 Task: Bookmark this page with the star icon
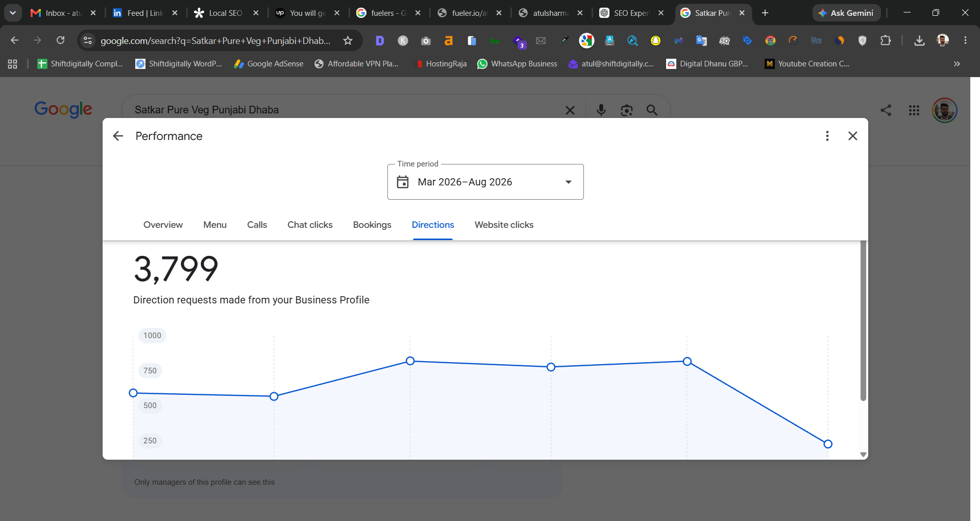pos(348,40)
